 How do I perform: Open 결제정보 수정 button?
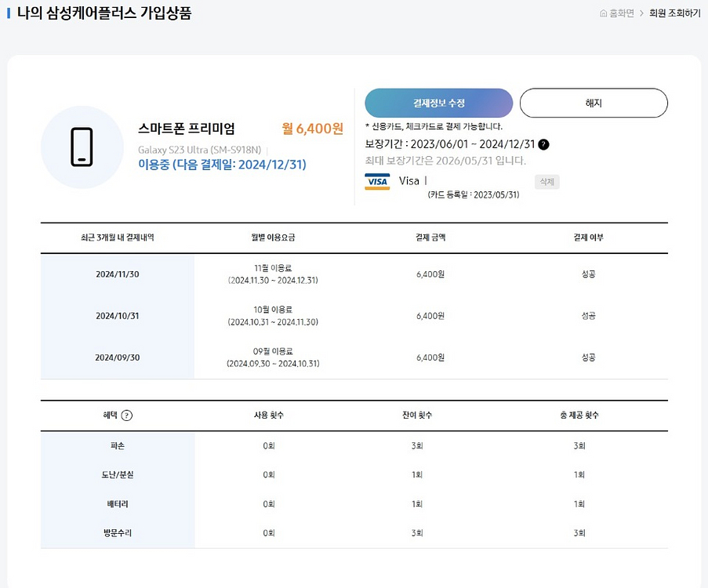click(x=438, y=103)
